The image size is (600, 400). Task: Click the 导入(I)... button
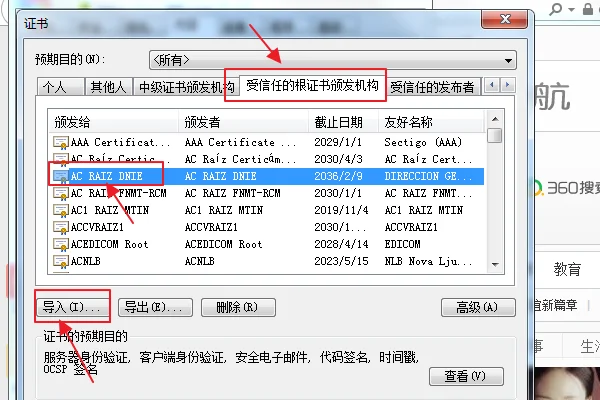(x=72, y=307)
